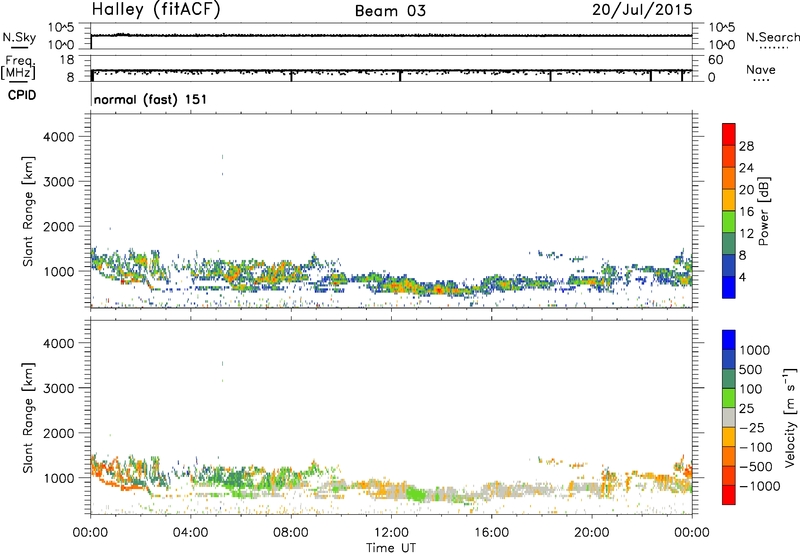
Task: Click the '4000' tick of the power panel
Action: pyautogui.click(x=59, y=137)
